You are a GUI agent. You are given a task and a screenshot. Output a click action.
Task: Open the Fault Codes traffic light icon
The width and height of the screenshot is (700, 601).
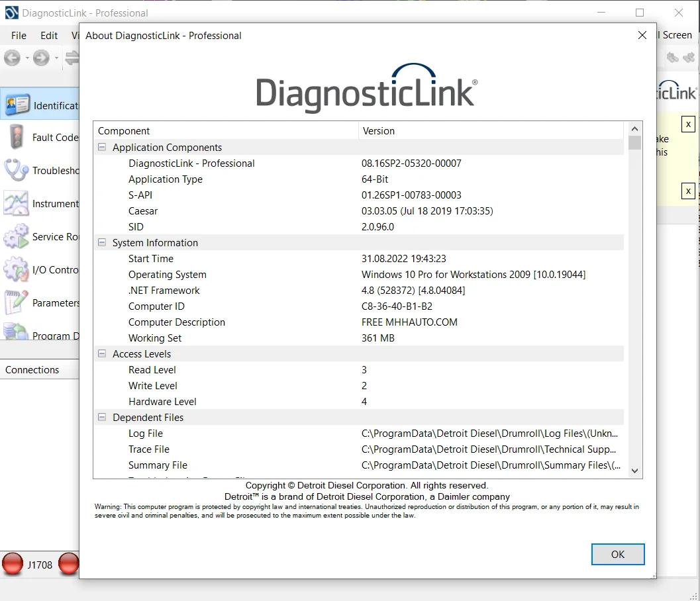click(x=17, y=136)
